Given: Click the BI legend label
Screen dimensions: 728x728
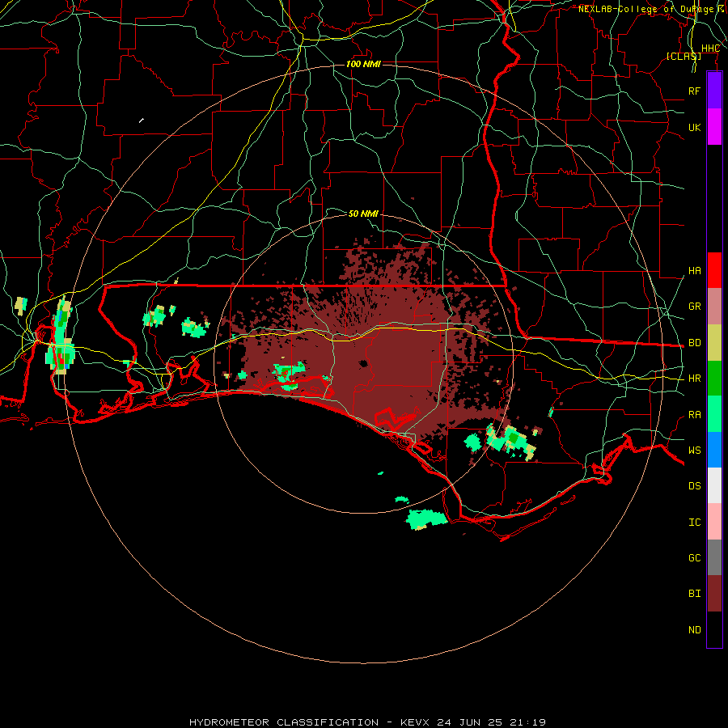Looking at the screenshot, I should click(x=694, y=594).
